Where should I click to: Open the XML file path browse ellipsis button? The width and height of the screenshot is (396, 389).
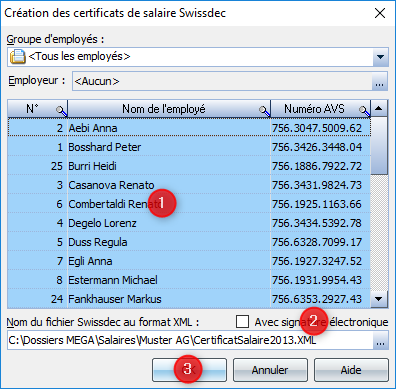pyautogui.click(x=380, y=340)
